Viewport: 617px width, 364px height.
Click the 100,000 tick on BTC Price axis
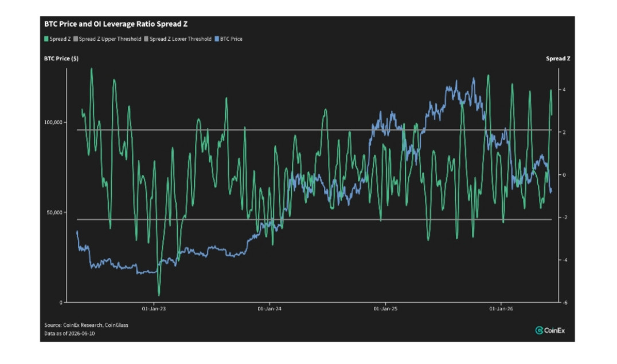click(x=53, y=122)
